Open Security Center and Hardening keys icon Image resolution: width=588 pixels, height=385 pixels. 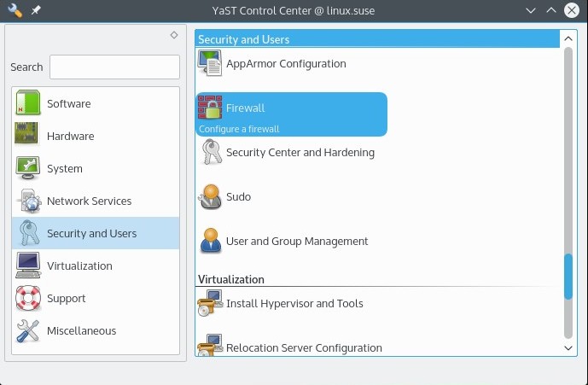pos(211,152)
